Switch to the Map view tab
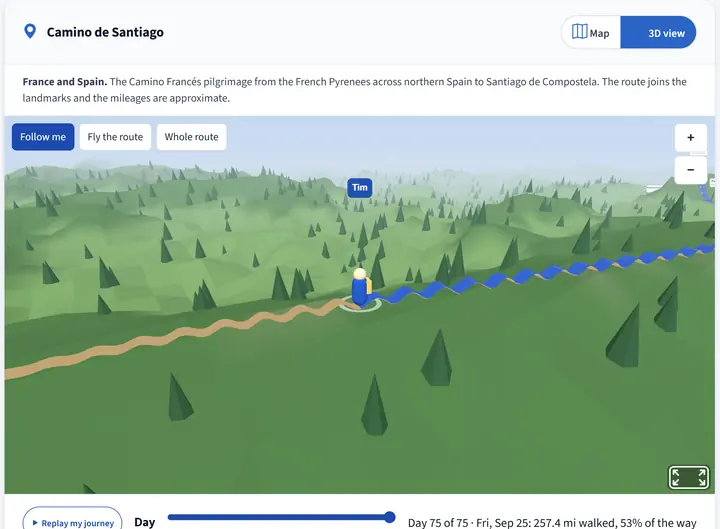The image size is (720, 529). click(591, 33)
